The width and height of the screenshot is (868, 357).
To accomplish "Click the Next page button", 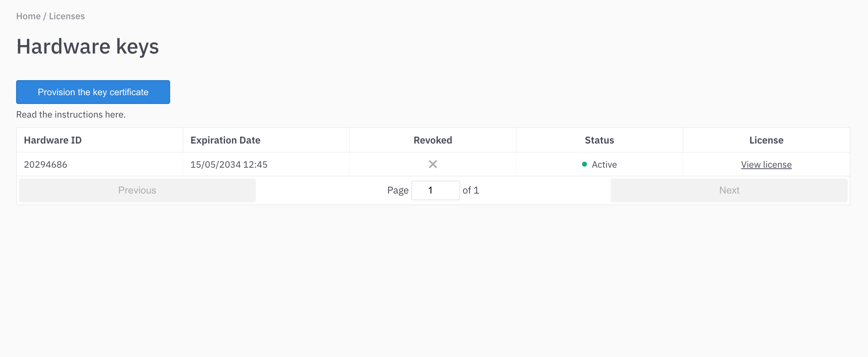I will pos(729,190).
